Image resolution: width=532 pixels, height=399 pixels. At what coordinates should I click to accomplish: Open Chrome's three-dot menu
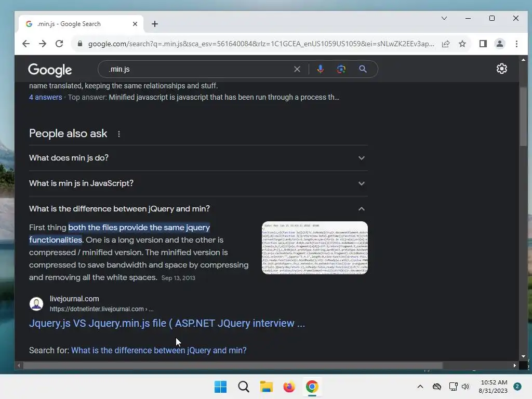[x=516, y=44]
